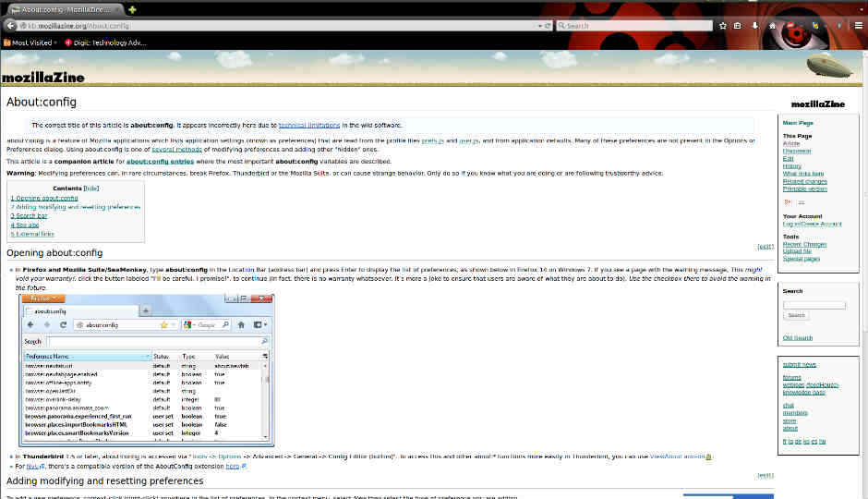
Task: Click the browser Search field
Action: (x=633, y=26)
